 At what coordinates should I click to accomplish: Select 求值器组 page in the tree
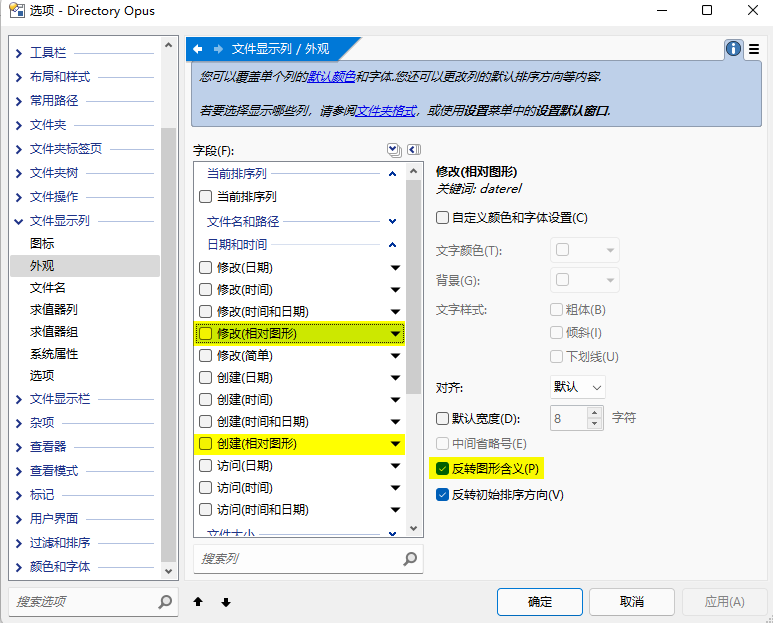(x=54, y=332)
